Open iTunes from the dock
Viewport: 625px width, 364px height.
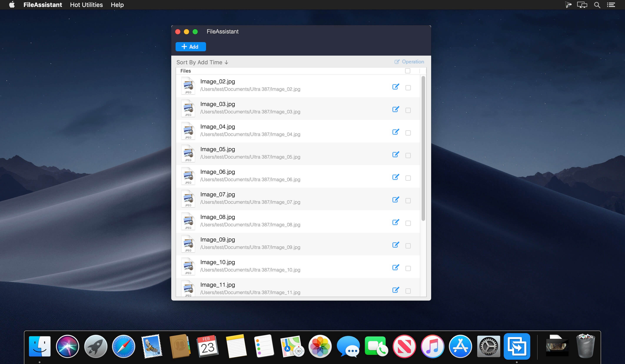[x=432, y=346]
